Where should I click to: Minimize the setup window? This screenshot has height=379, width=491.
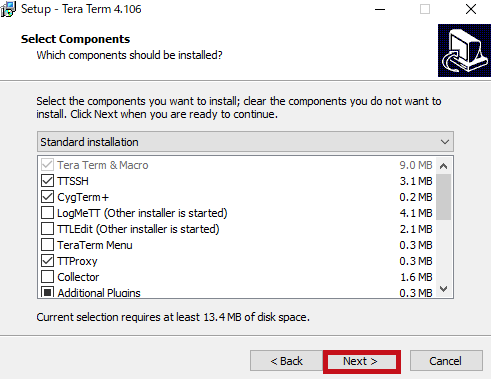click(x=380, y=9)
